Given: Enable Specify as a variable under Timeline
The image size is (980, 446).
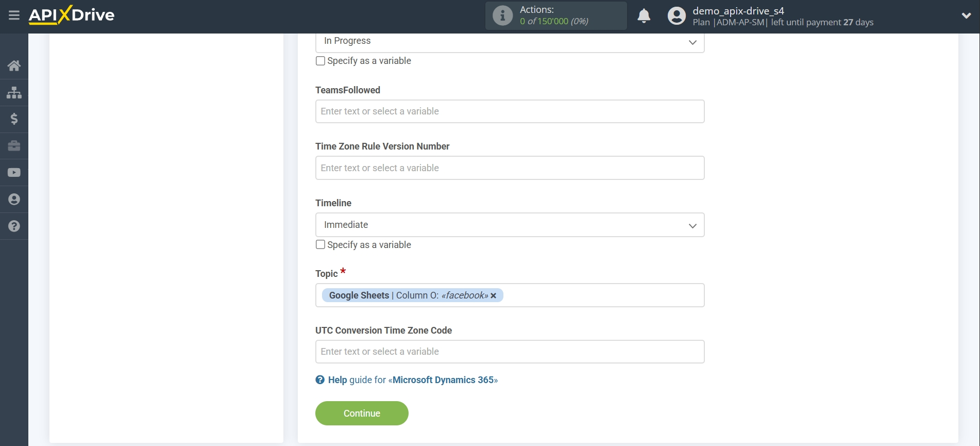Looking at the screenshot, I should tap(320, 244).
